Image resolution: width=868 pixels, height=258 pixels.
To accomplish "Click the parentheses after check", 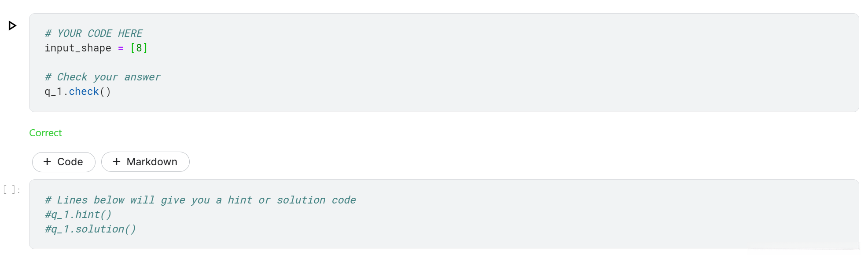I will (105, 92).
